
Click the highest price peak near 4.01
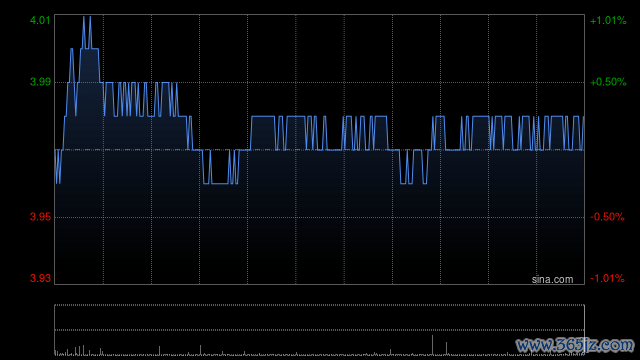(84, 17)
